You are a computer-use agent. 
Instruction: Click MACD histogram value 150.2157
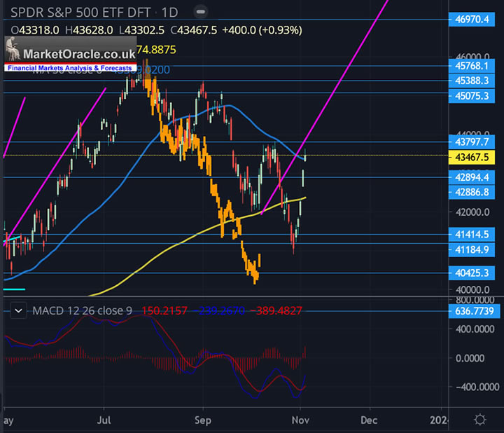[x=164, y=311]
